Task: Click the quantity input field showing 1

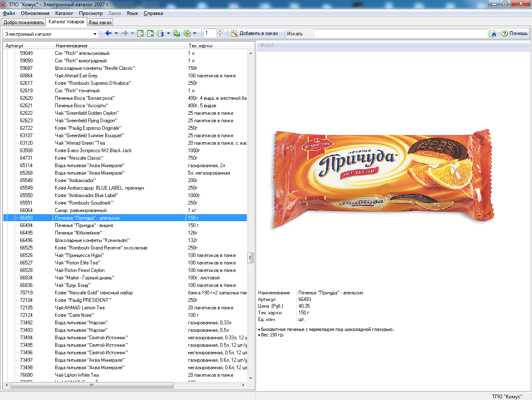Action: [x=210, y=33]
